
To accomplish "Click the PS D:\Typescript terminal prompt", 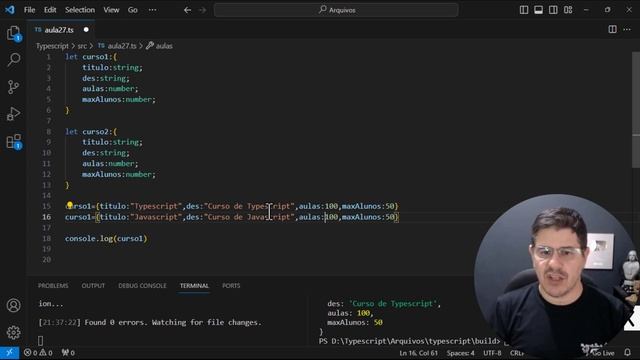I will 409,341.
